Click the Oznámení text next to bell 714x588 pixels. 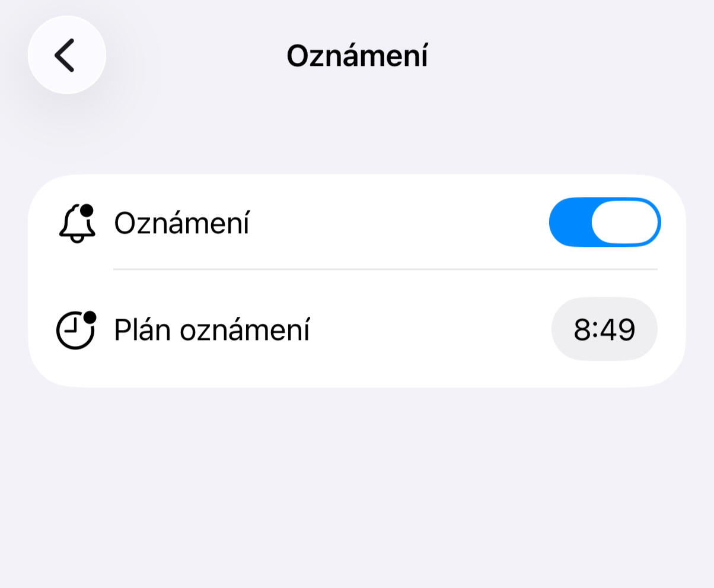[181, 224]
